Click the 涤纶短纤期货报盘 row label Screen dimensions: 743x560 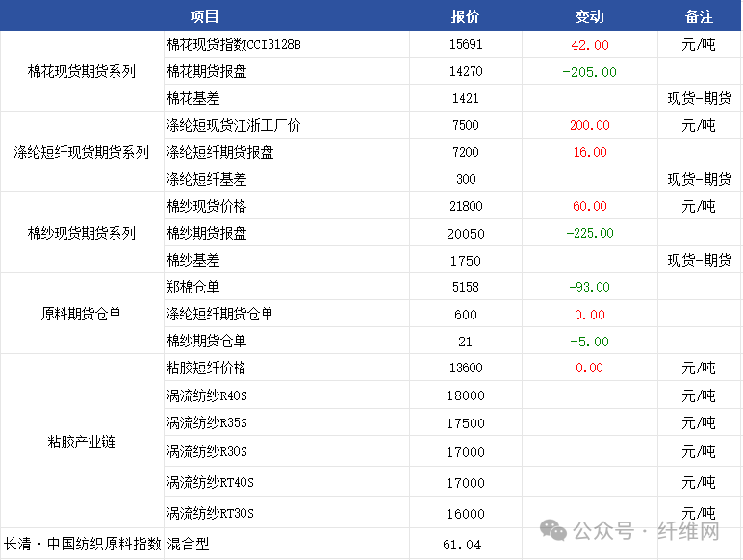coord(219,153)
